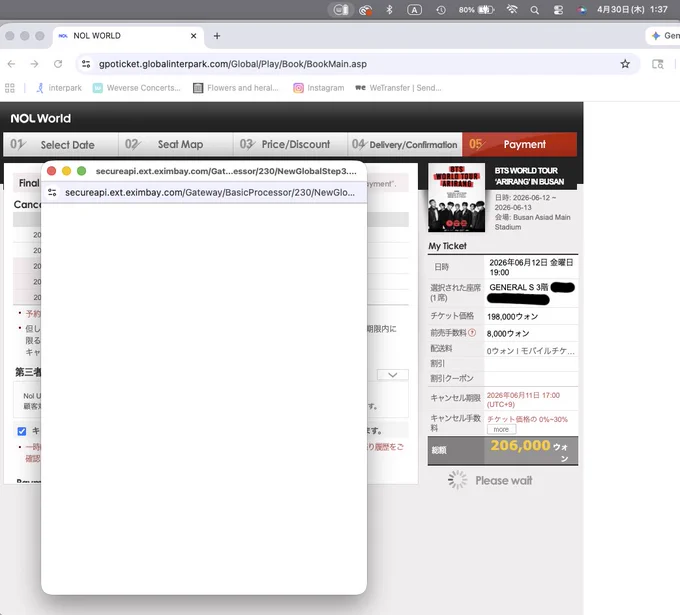
Task: Expand the third-party section chevron dropdown
Action: [392, 375]
